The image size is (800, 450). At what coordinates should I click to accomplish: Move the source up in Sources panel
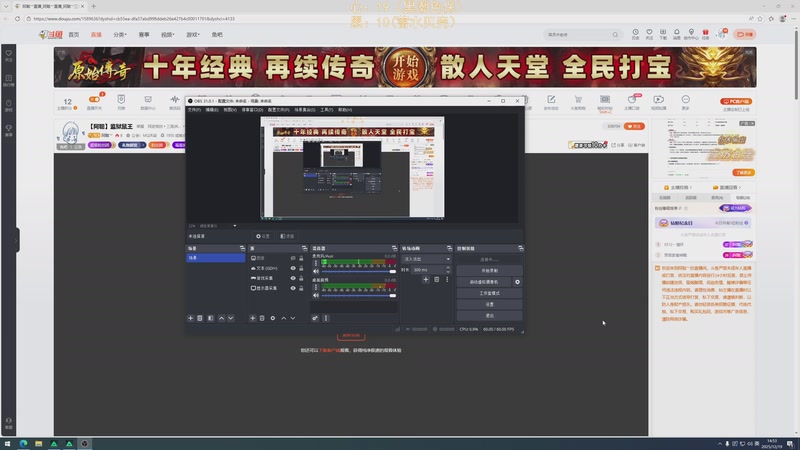[x=284, y=318]
